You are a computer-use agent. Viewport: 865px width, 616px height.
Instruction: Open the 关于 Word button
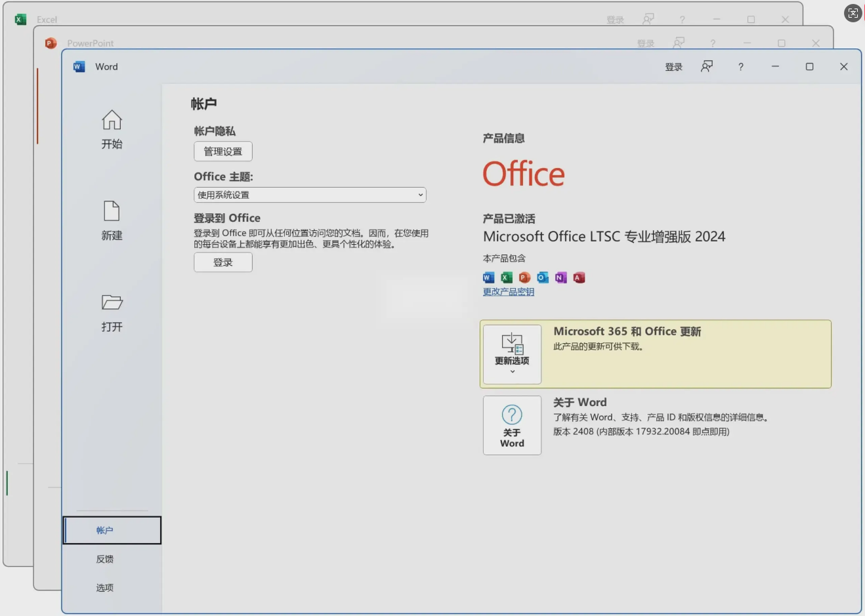[512, 425]
